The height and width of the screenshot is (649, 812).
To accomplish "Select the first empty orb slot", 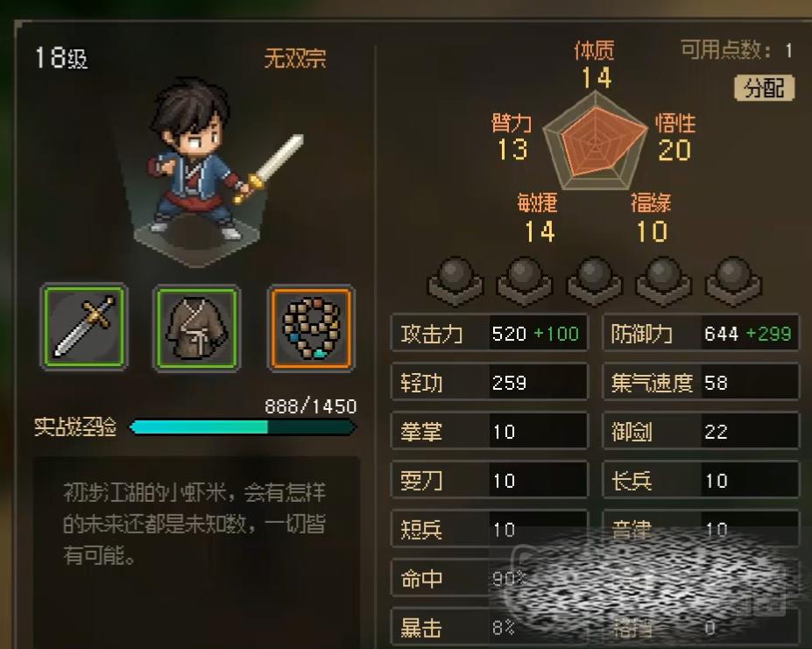I will coord(455,281).
